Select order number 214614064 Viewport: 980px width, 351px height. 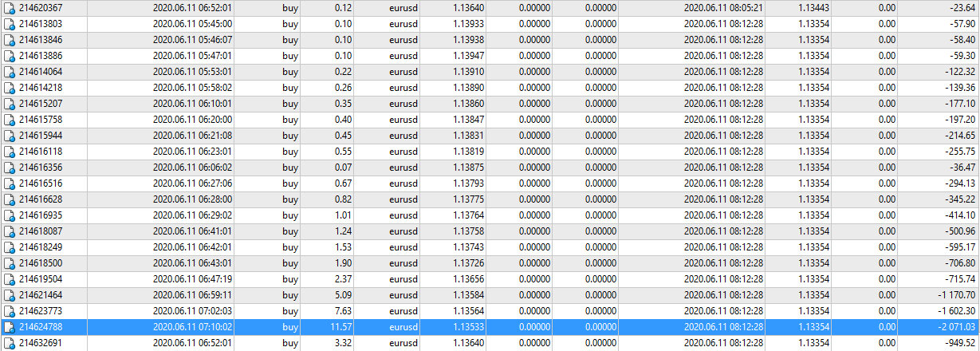tap(41, 72)
